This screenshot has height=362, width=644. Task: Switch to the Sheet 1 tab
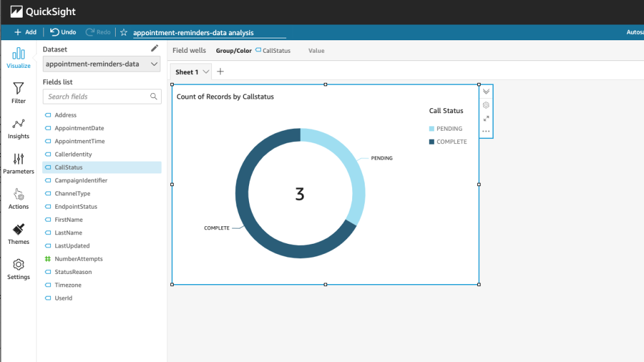(x=187, y=72)
